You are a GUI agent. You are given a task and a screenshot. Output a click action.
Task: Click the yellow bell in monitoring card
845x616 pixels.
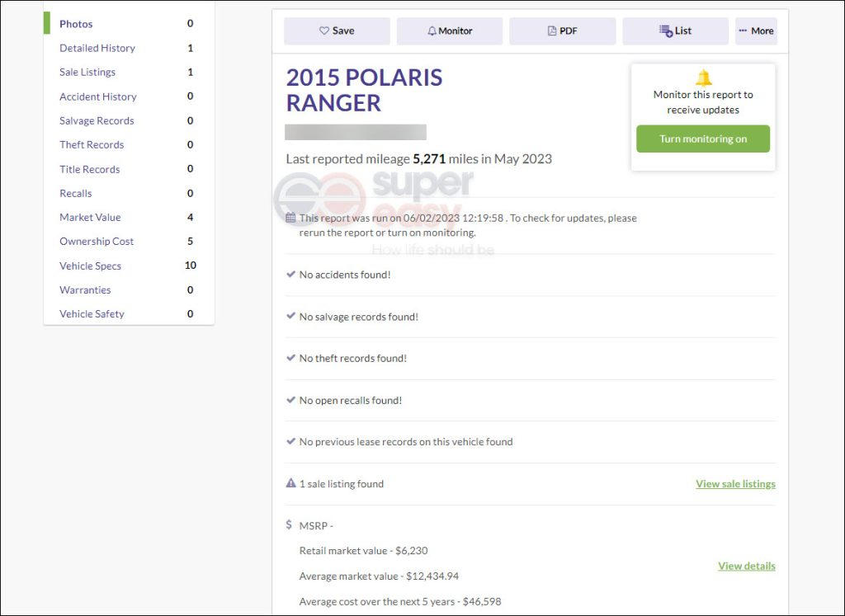click(703, 78)
